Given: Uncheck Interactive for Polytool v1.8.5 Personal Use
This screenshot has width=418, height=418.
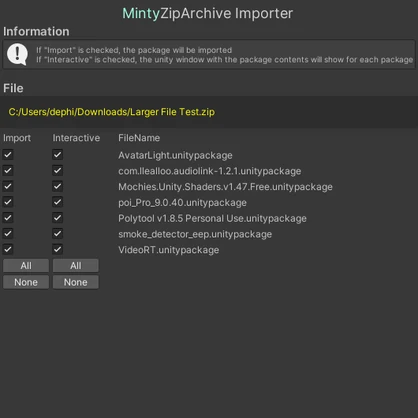Looking at the screenshot, I should click(57, 218).
